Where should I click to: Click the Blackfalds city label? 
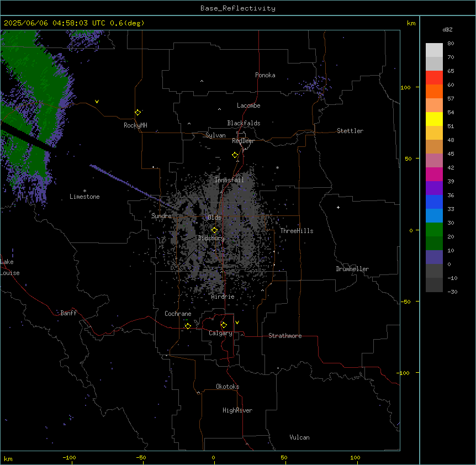click(x=244, y=123)
